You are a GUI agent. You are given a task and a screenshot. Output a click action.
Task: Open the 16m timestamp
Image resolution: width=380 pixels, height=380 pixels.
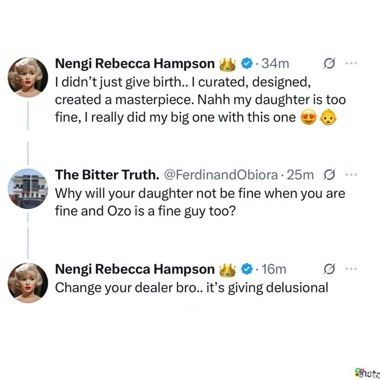[274, 269]
